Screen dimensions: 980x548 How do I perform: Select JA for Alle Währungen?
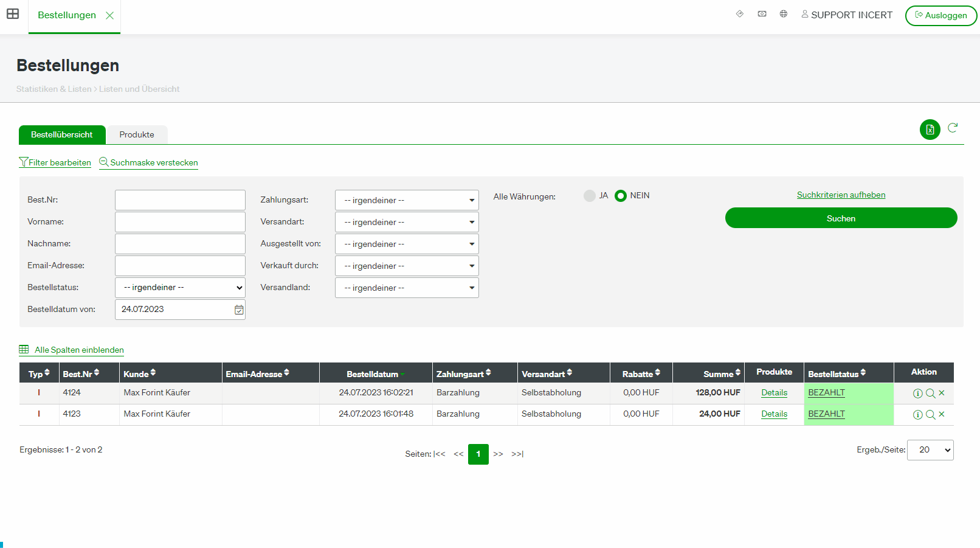(x=589, y=196)
